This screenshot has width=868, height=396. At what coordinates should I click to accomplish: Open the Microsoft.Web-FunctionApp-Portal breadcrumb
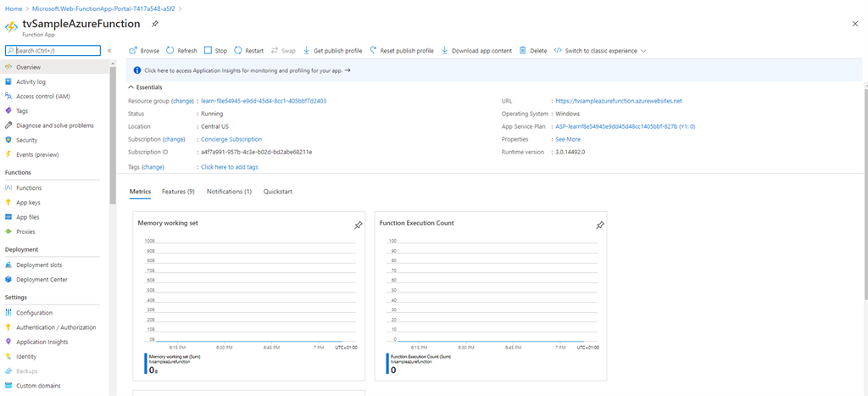click(x=103, y=8)
